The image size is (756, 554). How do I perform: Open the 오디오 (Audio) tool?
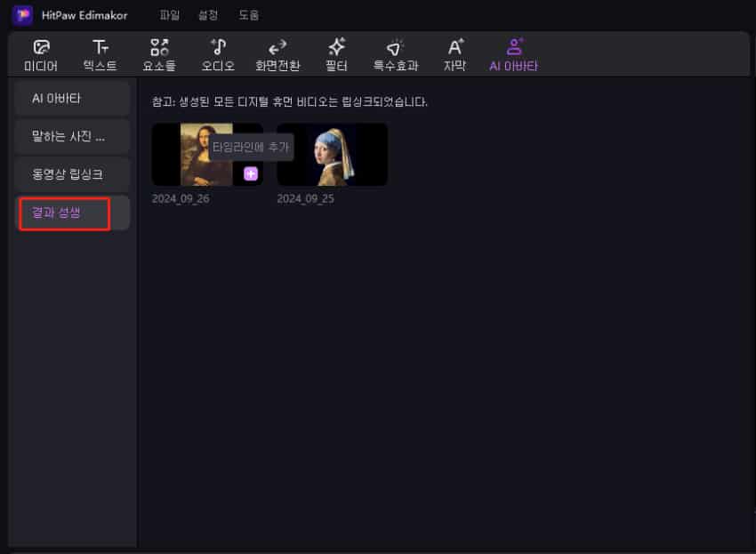tap(218, 56)
